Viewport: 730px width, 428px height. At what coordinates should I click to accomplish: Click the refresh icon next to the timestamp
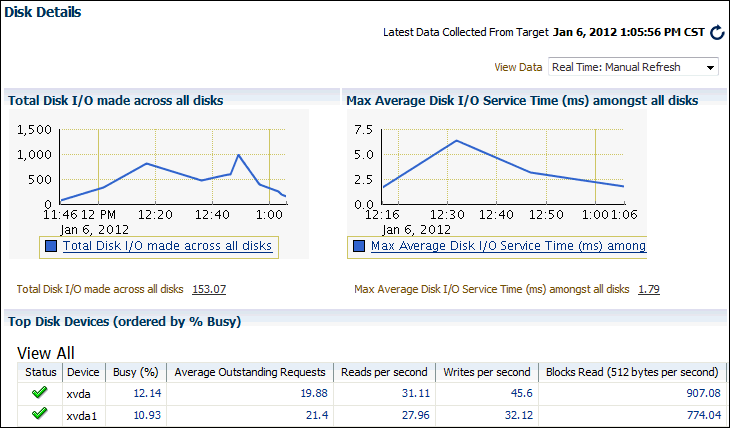click(x=716, y=33)
